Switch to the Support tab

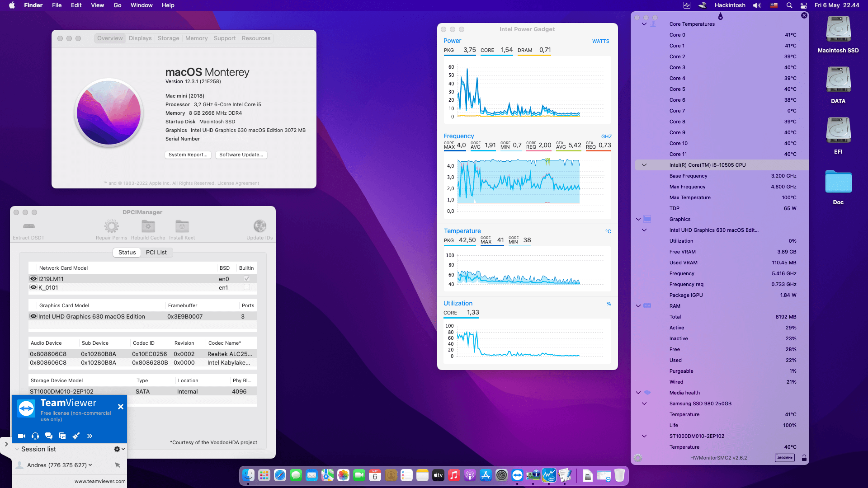pyautogui.click(x=225, y=38)
